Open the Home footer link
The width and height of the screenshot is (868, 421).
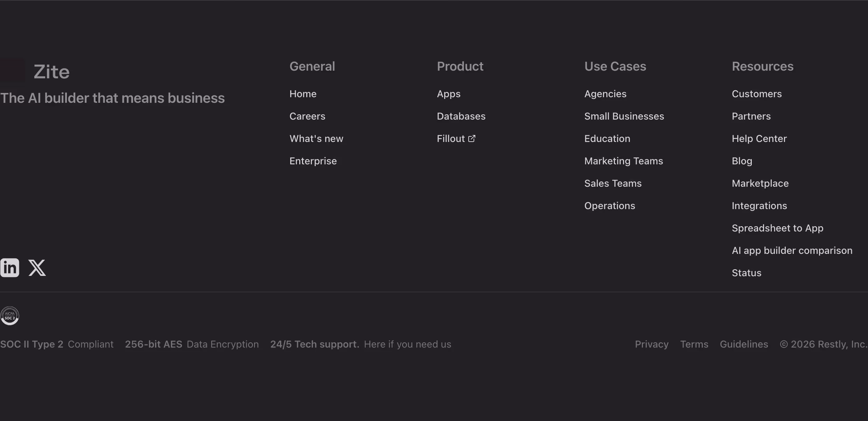click(x=303, y=94)
